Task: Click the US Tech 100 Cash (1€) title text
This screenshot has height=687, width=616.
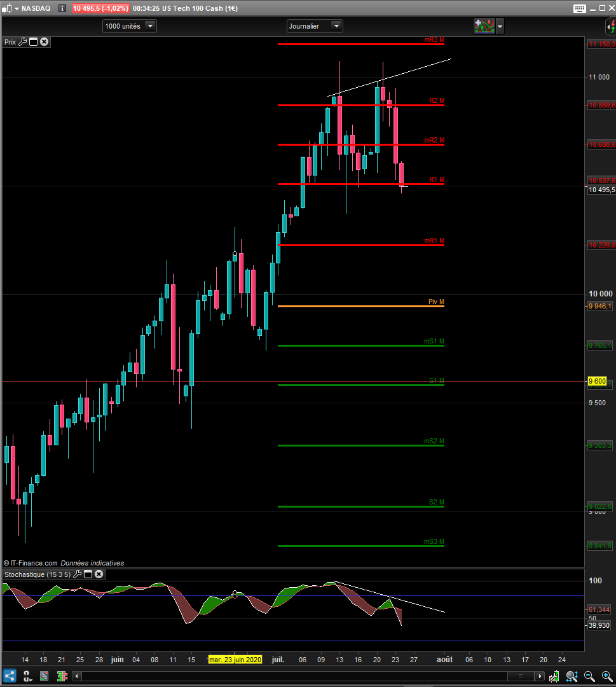Action: (200, 8)
